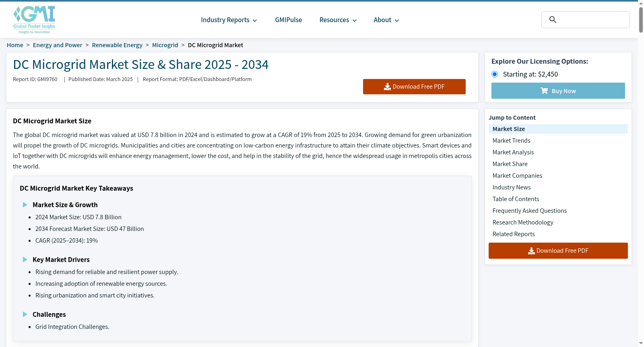
Task: Click the Buy Now button
Action: tap(558, 91)
